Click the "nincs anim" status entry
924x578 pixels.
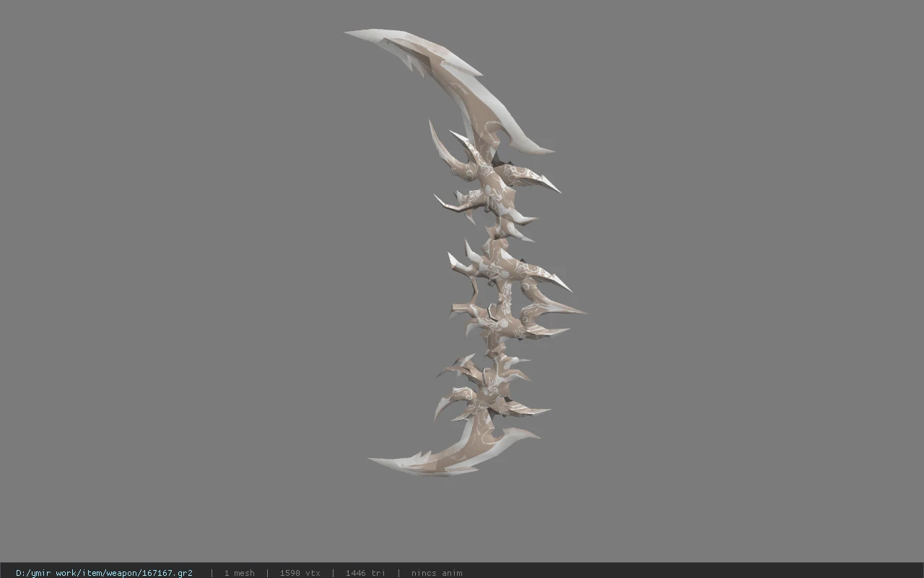click(x=437, y=573)
